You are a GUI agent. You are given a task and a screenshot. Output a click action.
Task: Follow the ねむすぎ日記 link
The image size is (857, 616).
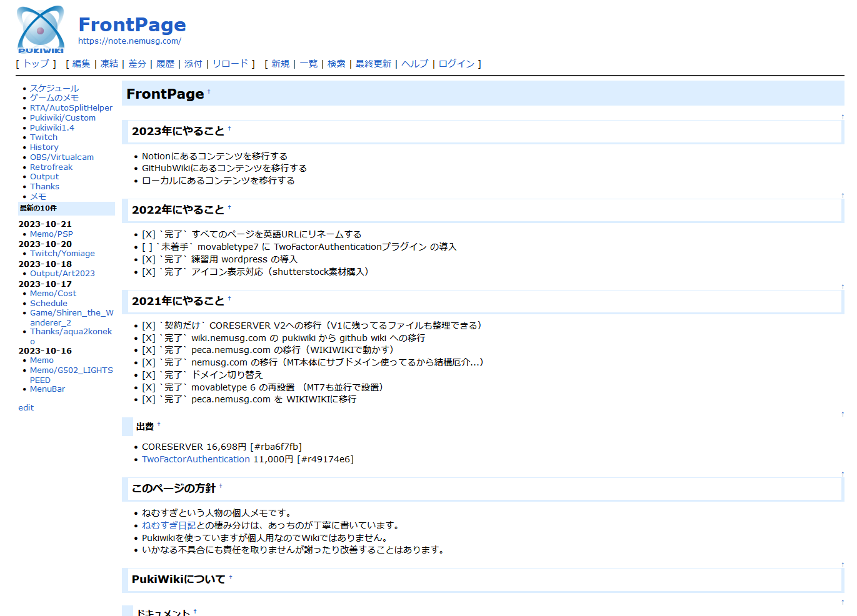tap(169, 525)
